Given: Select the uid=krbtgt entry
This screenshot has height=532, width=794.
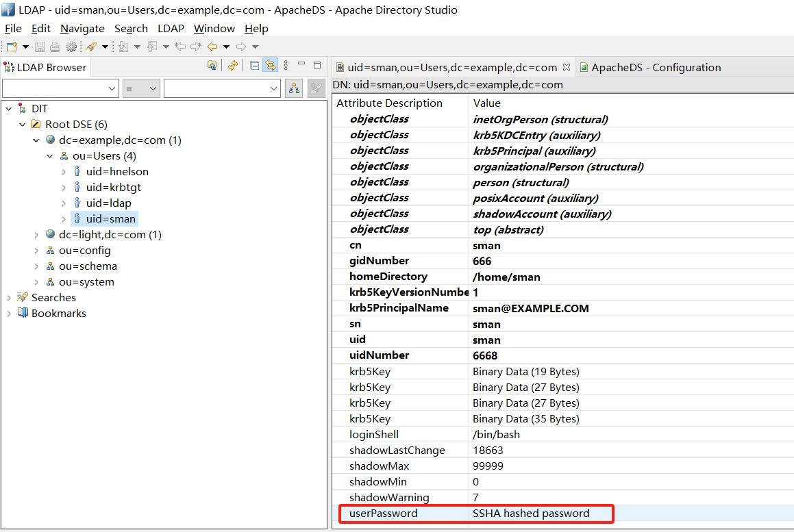Looking at the screenshot, I should 113,188.
